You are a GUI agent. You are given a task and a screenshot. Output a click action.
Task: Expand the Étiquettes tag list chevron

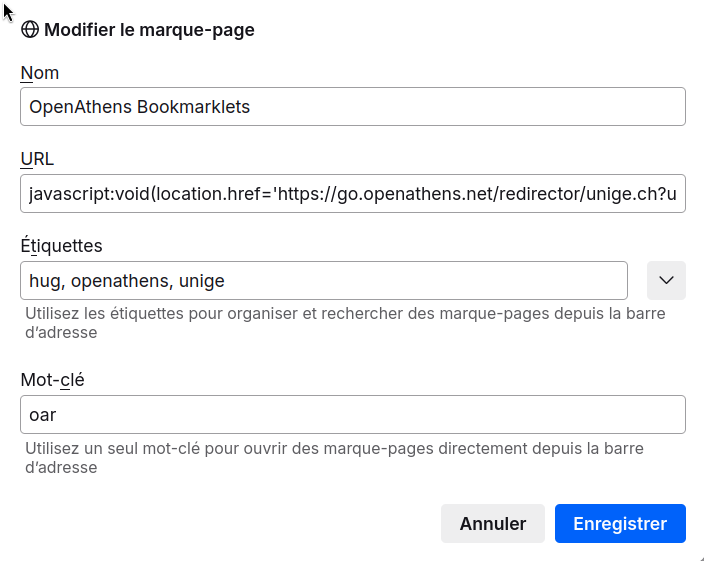[x=666, y=280]
